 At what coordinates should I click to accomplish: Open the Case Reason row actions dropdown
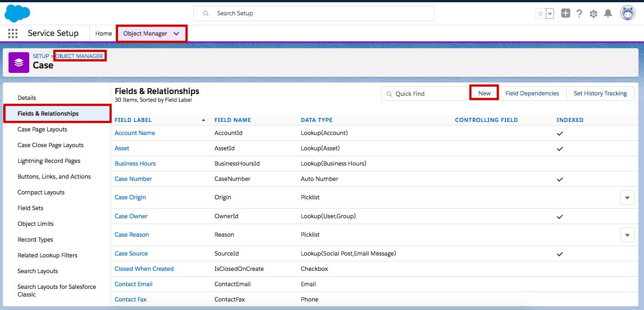click(x=627, y=235)
